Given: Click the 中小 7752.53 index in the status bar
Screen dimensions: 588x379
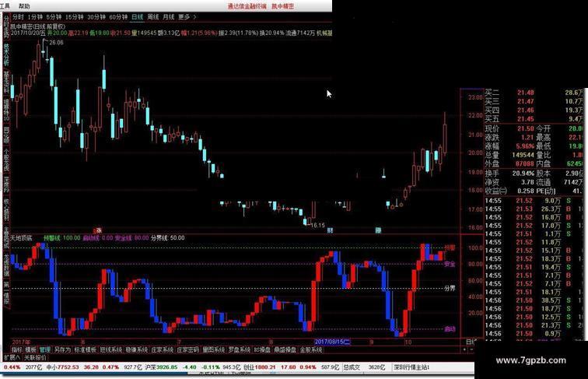Looking at the screenshot, I should (x=63, y=367).
